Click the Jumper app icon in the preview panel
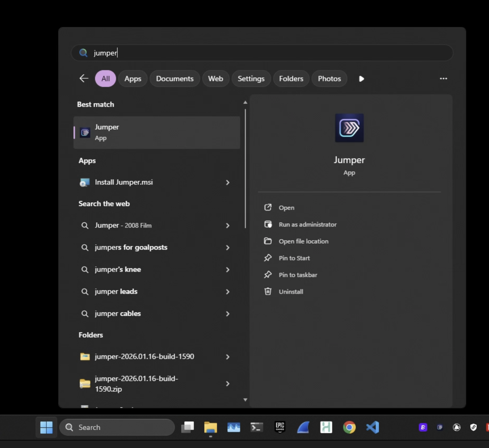This screenshot has height=448, width=489. point(349,128)
